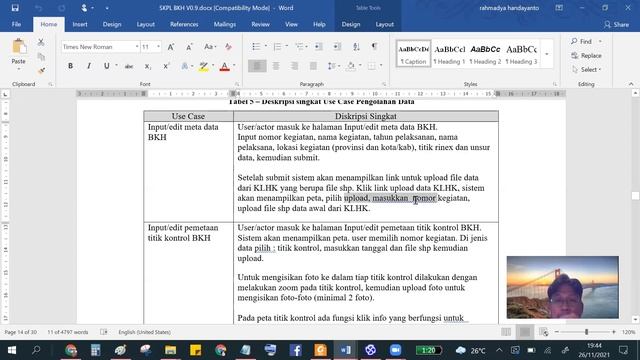Image resolution: width=640 pixels, height=360 pixels.
Task: Open the Zoom app in the taskbar
Action: coord(395,350)
